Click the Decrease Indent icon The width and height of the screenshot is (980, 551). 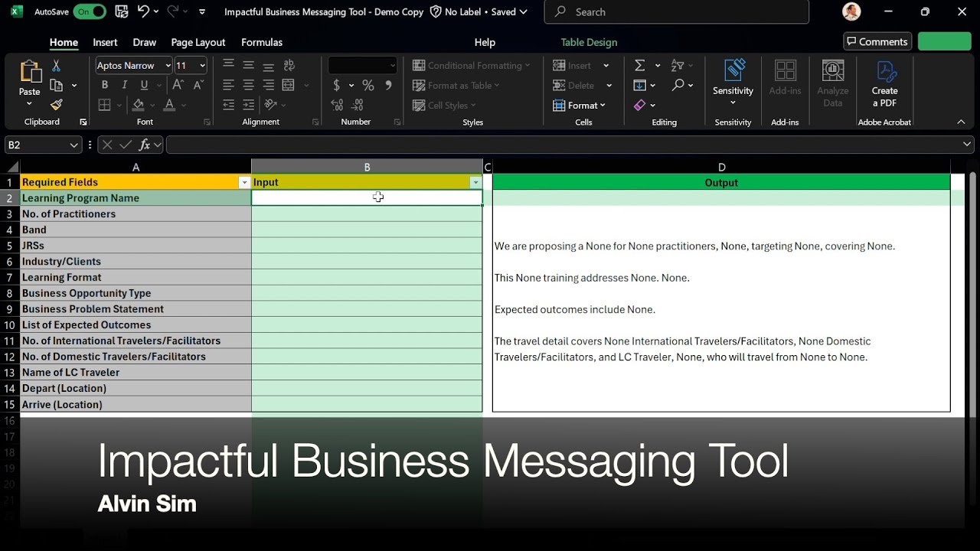click(x=228, y=105)
